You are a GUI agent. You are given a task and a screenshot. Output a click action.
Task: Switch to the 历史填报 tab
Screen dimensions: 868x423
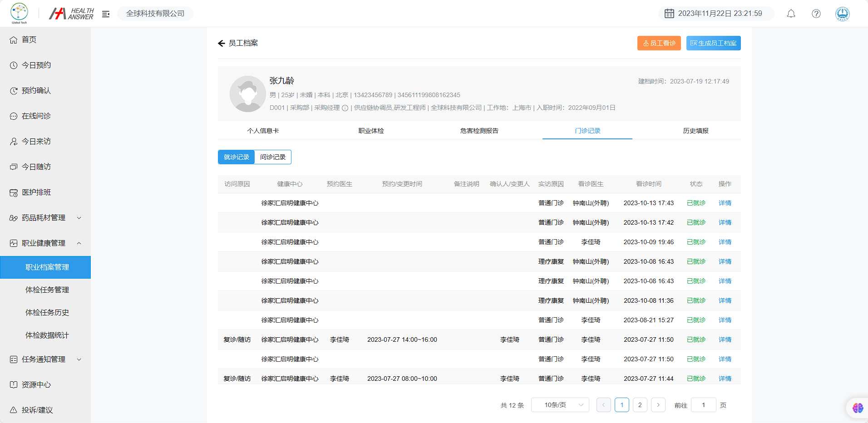(695, 131)
